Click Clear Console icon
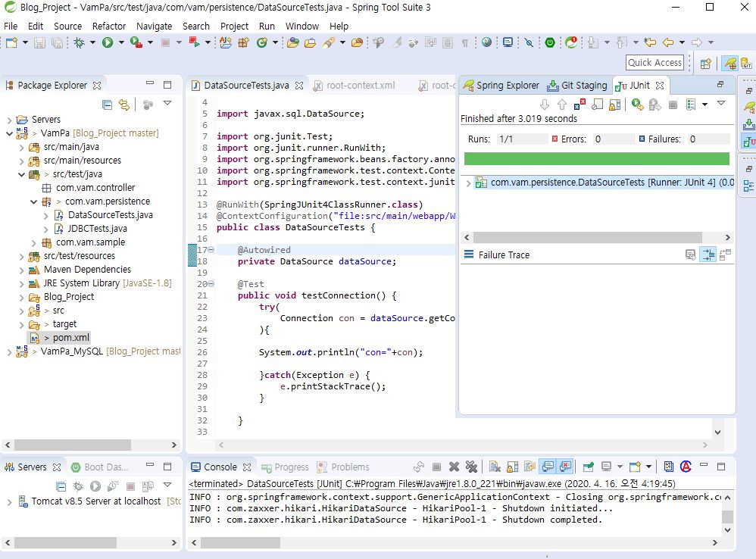 495,467
